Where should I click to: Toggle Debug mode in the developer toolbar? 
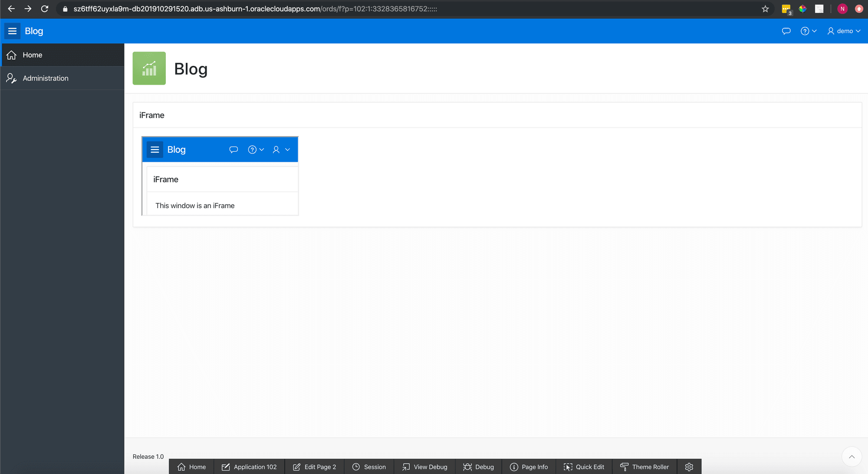[478, 467]
